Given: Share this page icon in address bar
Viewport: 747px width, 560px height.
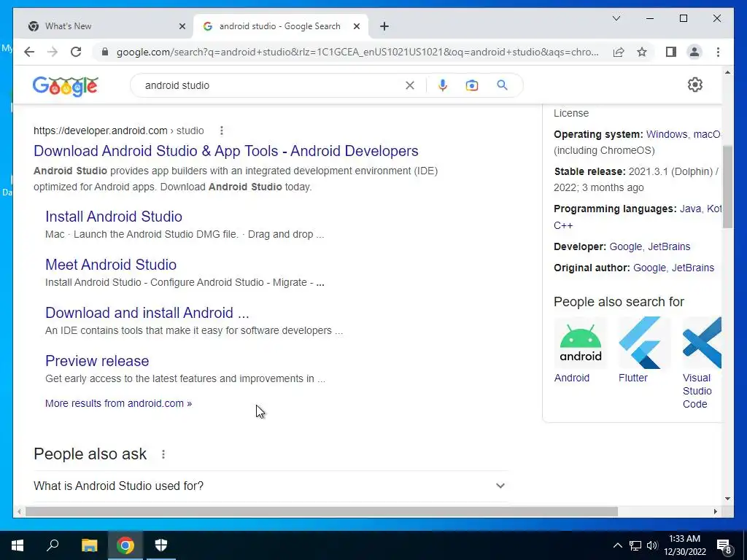Looking at the screenshot, I should [619, 52].
